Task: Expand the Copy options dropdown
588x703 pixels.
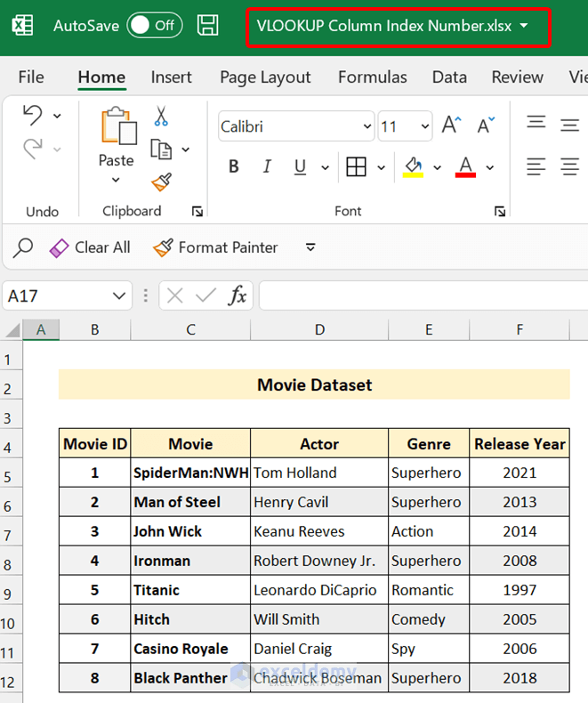Action: click(185, 149)
